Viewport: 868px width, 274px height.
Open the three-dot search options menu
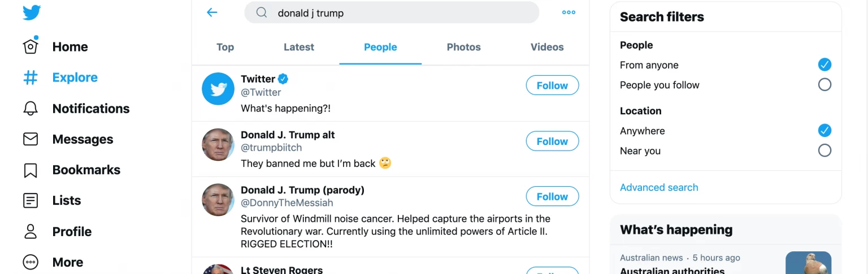[568, 12]
